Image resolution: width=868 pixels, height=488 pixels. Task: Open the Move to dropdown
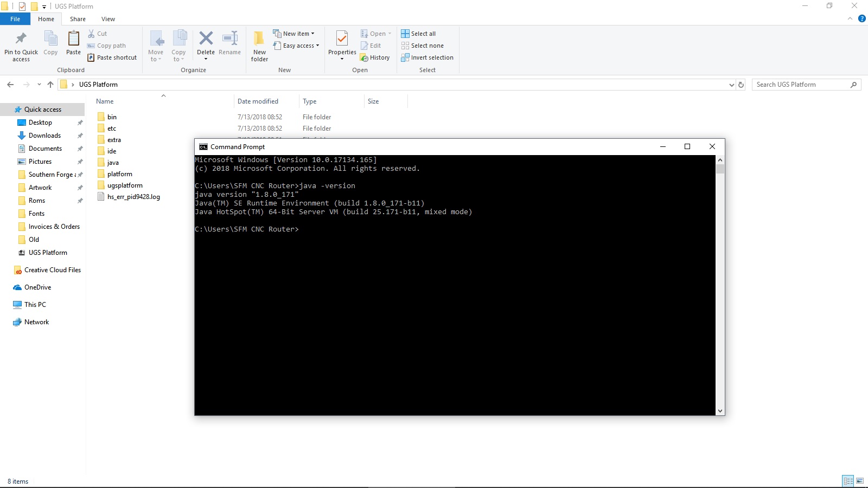156,46
